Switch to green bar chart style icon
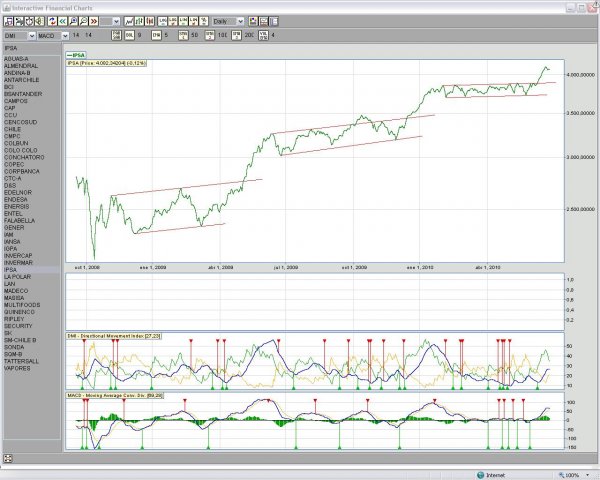600x480 pixels. coord(140,21)
